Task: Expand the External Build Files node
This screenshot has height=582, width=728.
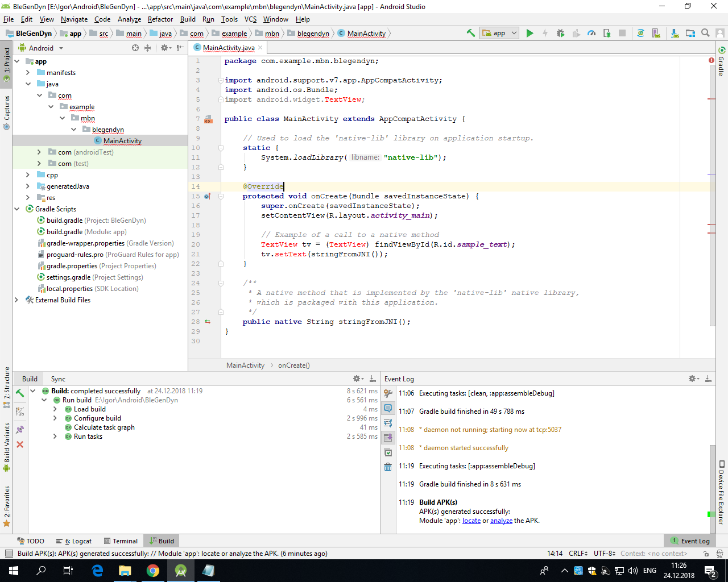Action: (x=16, y=300)
